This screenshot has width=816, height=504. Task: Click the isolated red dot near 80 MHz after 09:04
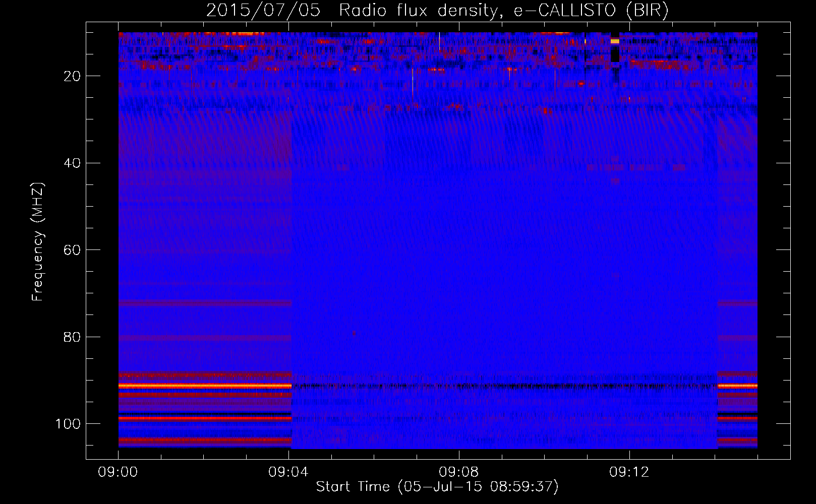pos(355,333)
